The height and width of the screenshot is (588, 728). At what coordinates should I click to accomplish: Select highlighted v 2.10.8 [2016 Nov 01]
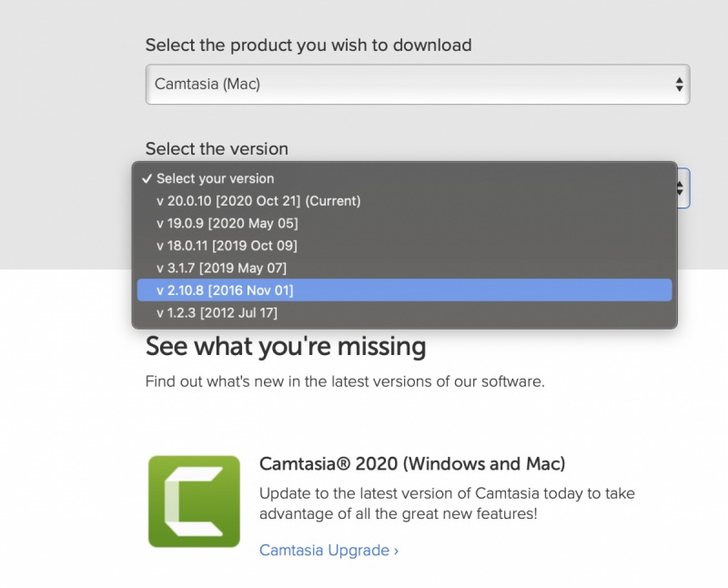coord(404,289)
